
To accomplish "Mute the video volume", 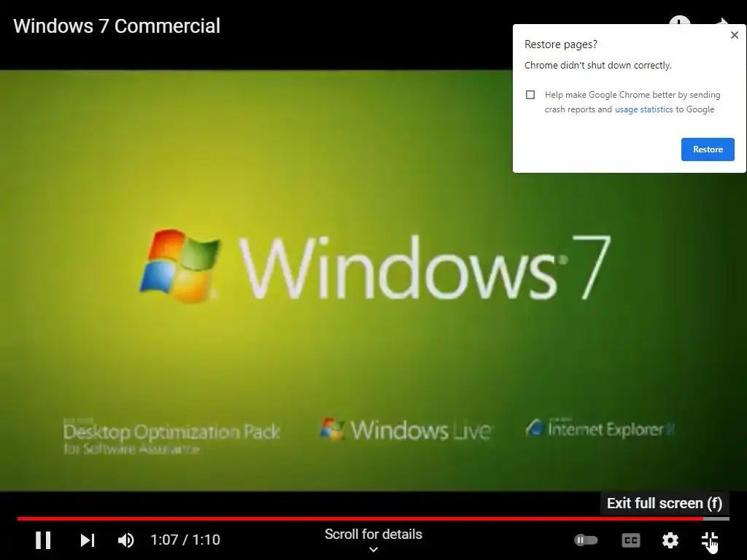I will [x=125, y=540].
